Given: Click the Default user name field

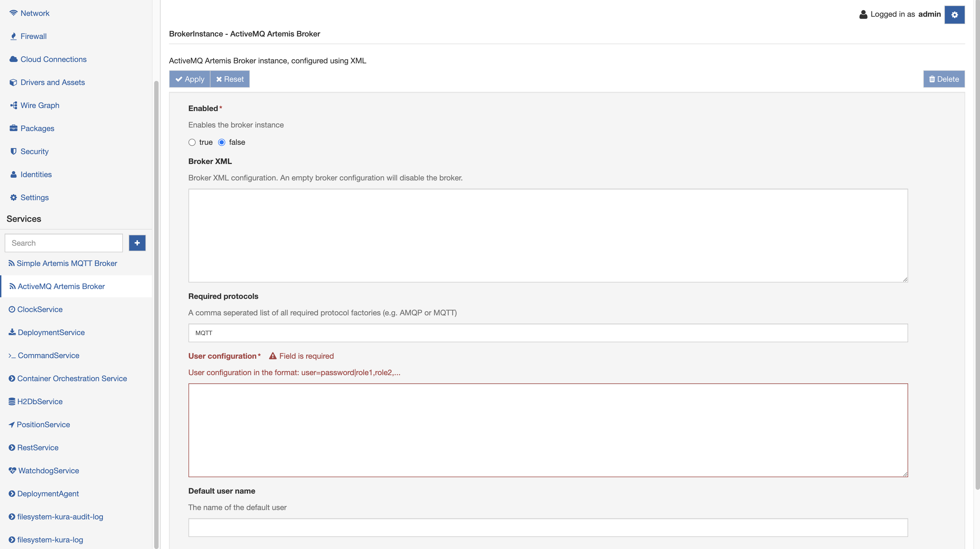Looking at the screenshot, I should coord(548,527).
